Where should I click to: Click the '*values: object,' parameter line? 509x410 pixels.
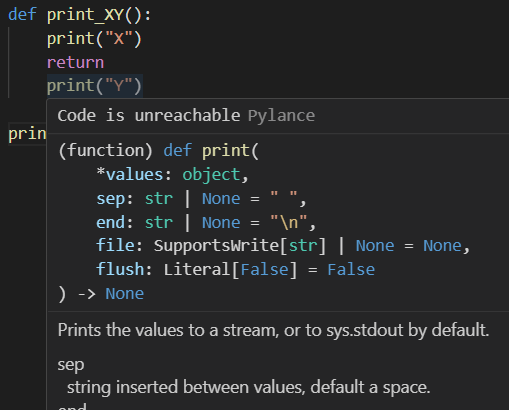tap(172, 175)
